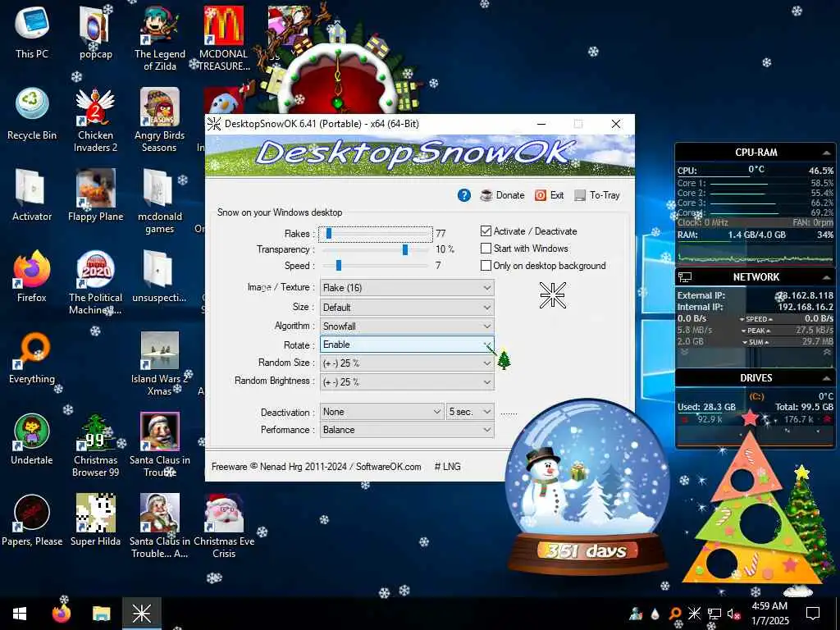The image size is (840, 630).
Task: Open the network tray icon
Action: click(x=714, y=614)
